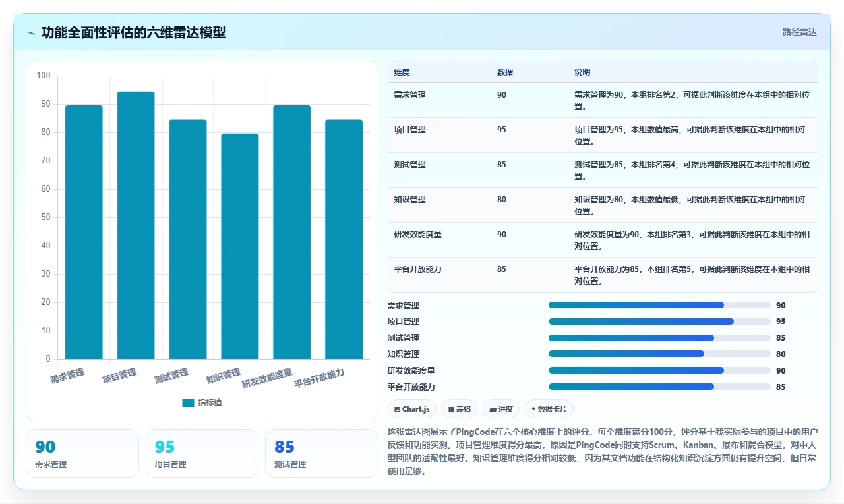Click the 95 value beside 项目管理 progress
Image resolution: width=844 pixels, height=504 pixels.
pyautogui.click(x=781, y=322)
